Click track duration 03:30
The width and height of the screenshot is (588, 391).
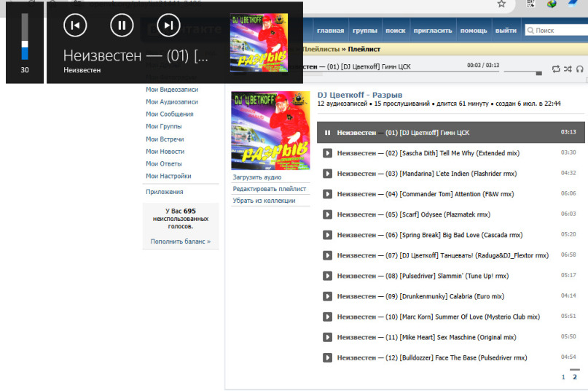pyautogui.click(x=568, y=152)
